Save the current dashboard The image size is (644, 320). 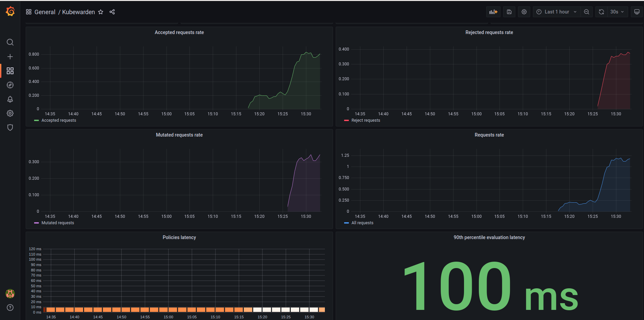509,11
